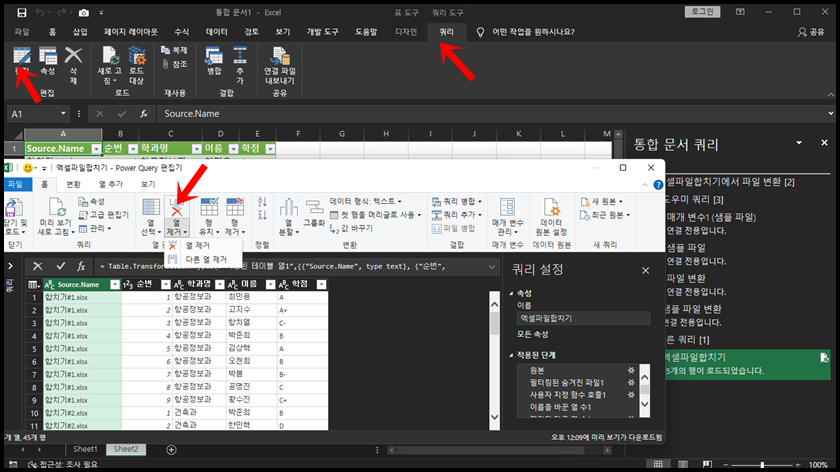
Task: Click the 모든 속성 link in 쿼리 설정
Action: click(532, 334)
